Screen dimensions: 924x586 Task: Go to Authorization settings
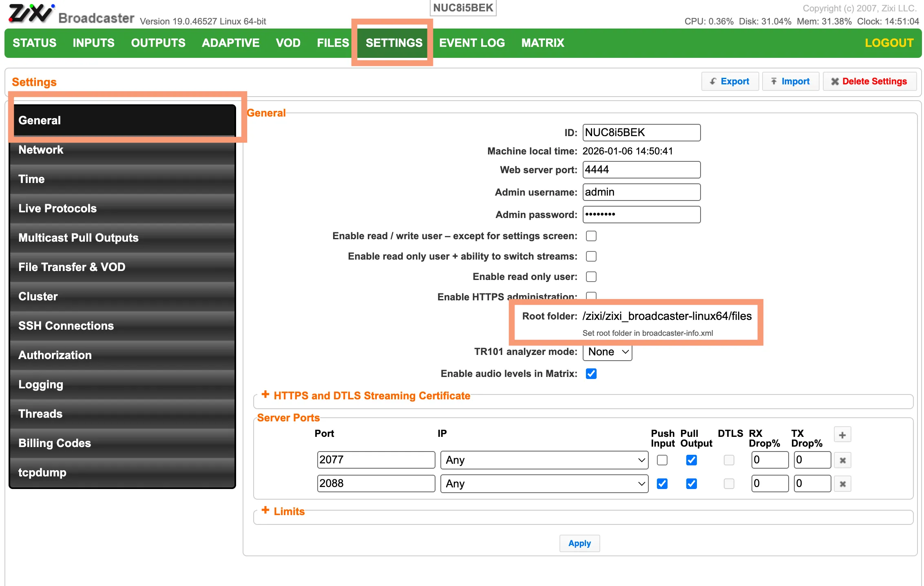(x=122, y=355)
